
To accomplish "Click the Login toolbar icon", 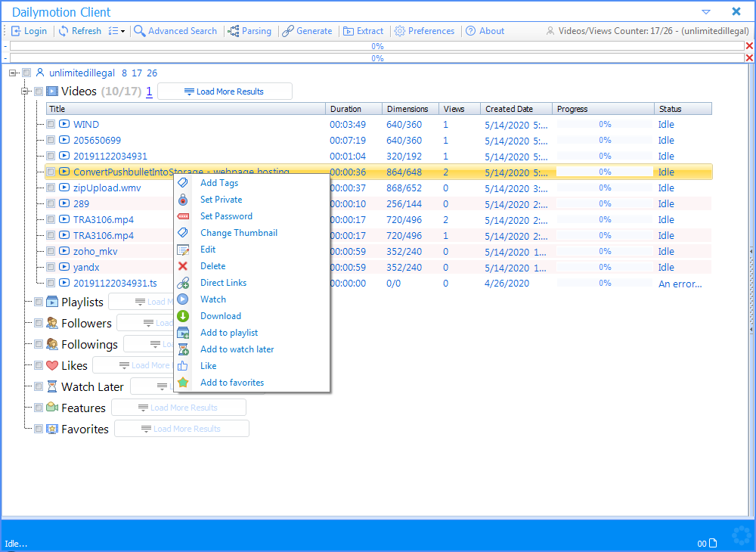I will 17,31.
